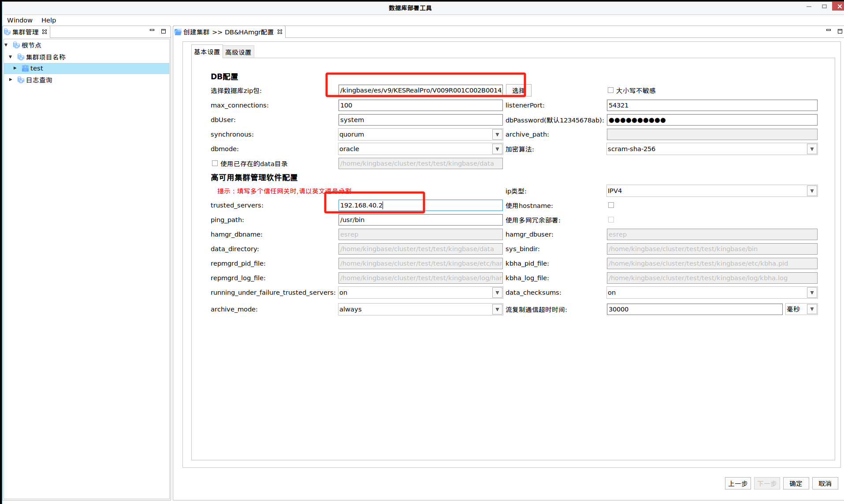Expand the 日志查询 tree node

click(x=11, y=80)
